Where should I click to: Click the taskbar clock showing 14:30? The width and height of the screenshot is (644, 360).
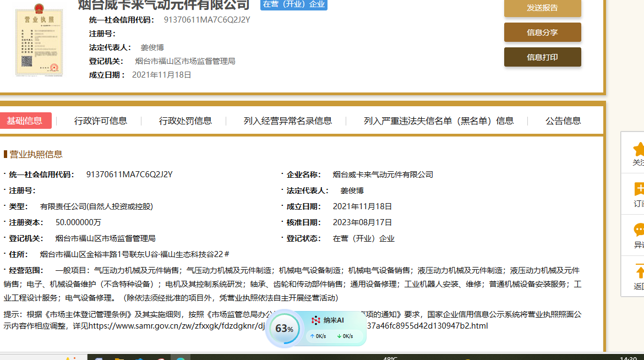pos(629,358)
